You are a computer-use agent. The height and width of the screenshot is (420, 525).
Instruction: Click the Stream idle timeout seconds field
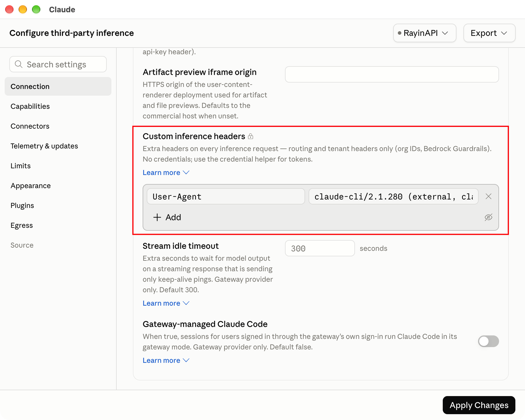coord(320,248)
